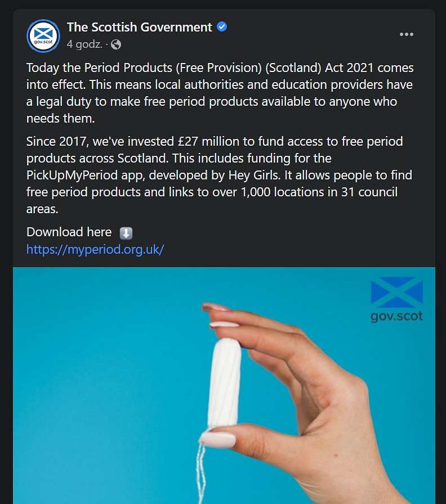Click the globe public audience icon
This screenshot has height=504, width=446.
pyautogui.click(x=116, y=44)
